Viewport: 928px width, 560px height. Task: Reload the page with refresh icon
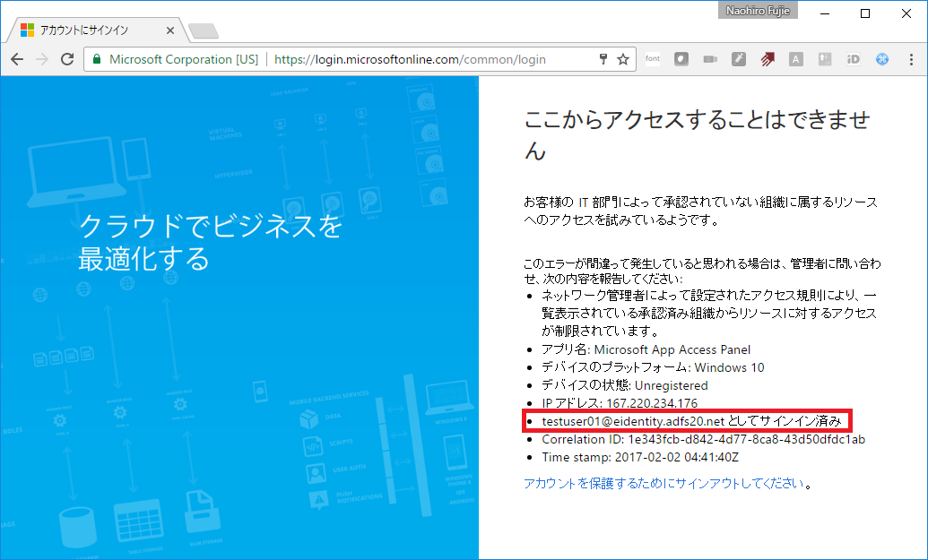coord(67,59)
